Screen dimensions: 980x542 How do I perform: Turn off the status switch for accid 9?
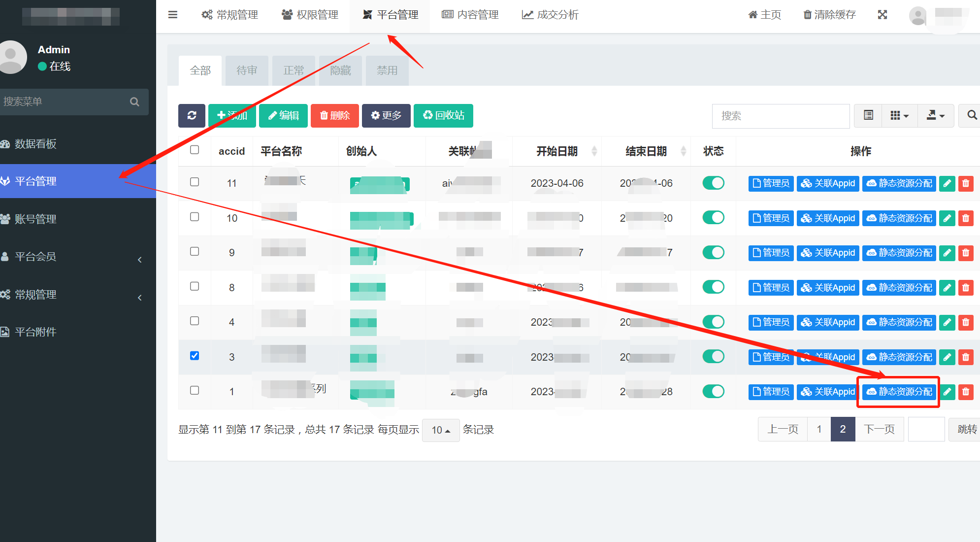pyautogui.click(x=713, y=252)
